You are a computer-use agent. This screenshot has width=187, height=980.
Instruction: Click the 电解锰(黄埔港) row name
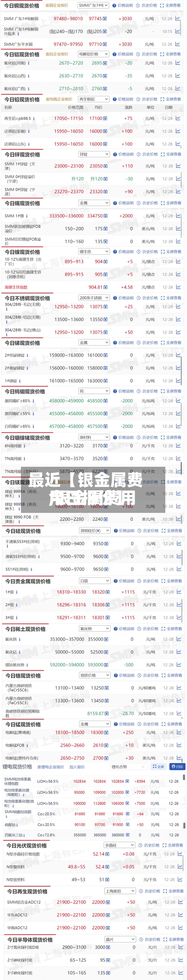[18, 732]
